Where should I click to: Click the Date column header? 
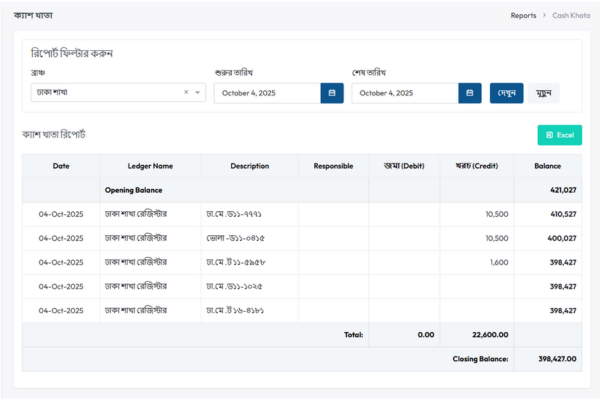(61, 166)
